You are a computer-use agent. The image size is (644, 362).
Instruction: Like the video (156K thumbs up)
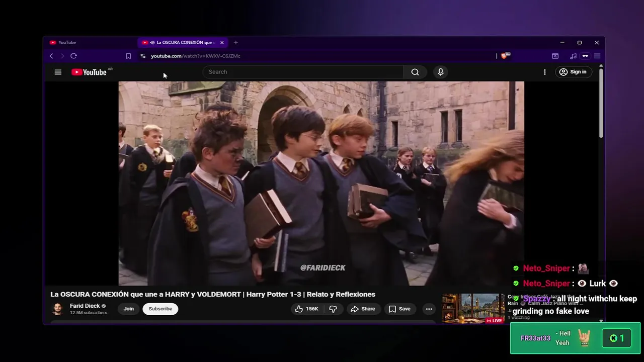(x=306, y=309)
